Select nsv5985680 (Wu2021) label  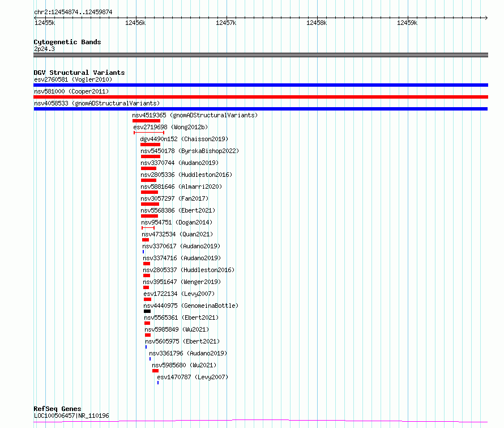184,365
